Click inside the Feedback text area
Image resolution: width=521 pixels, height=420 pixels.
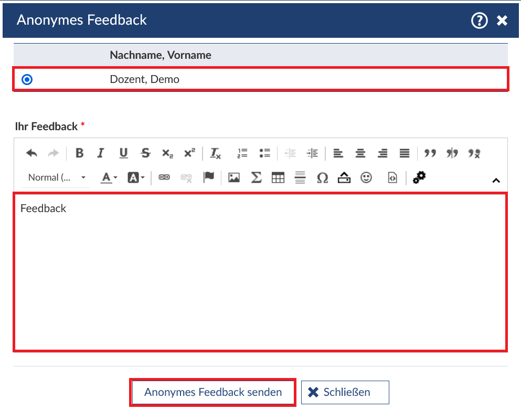260,273
